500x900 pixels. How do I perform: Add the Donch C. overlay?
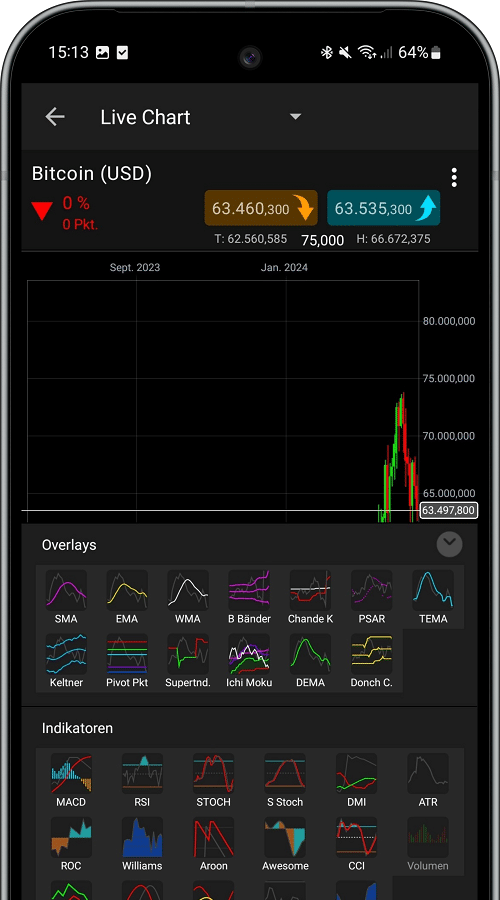tap(371, 661)
